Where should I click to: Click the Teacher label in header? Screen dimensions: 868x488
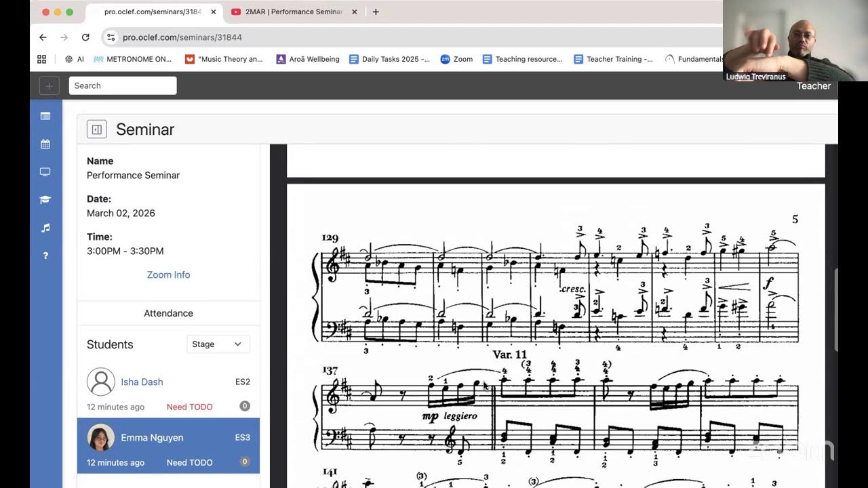814,86
